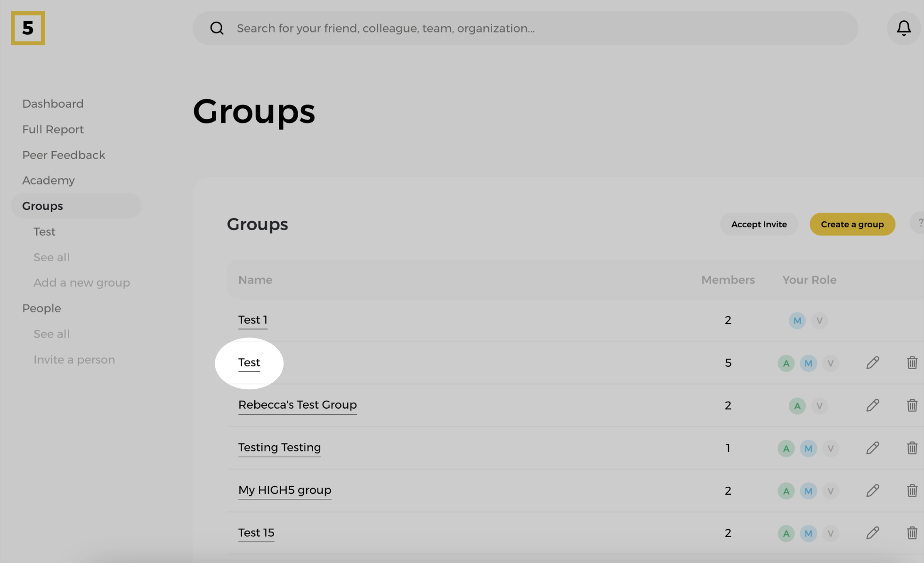The image size is (924, 563).
Task: Open Academy from the sidebar
Action: pyautogui.click(x=49, y=180)
